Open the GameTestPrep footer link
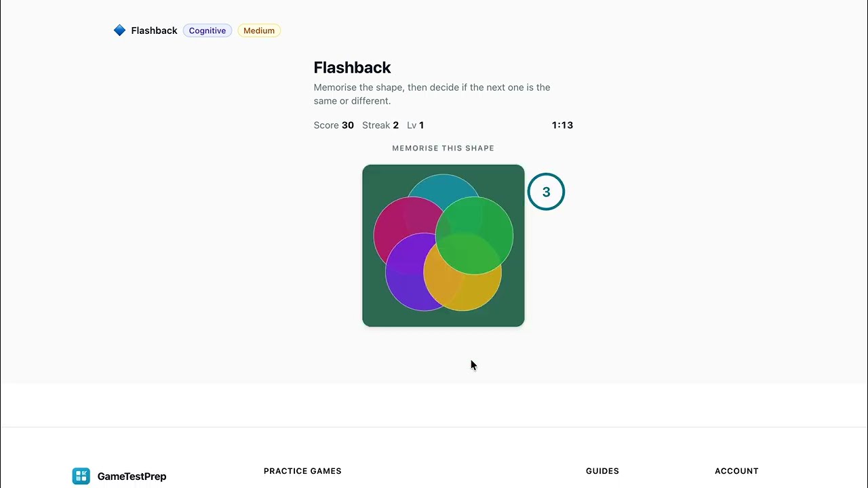 coord(132,476)
